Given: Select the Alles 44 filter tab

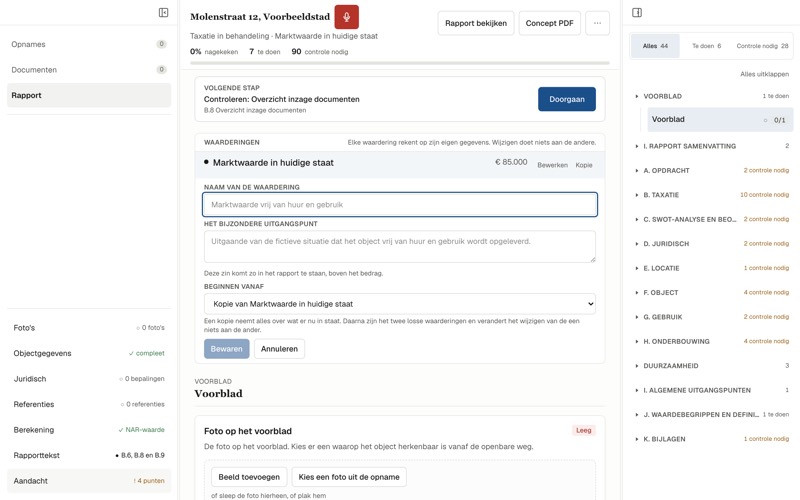Looking at the screenshot, I should 655,46.
